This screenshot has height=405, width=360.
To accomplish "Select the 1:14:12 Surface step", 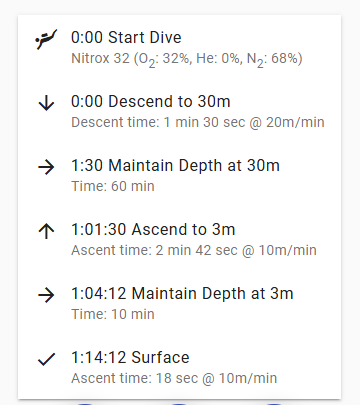I will pos(179,367).
